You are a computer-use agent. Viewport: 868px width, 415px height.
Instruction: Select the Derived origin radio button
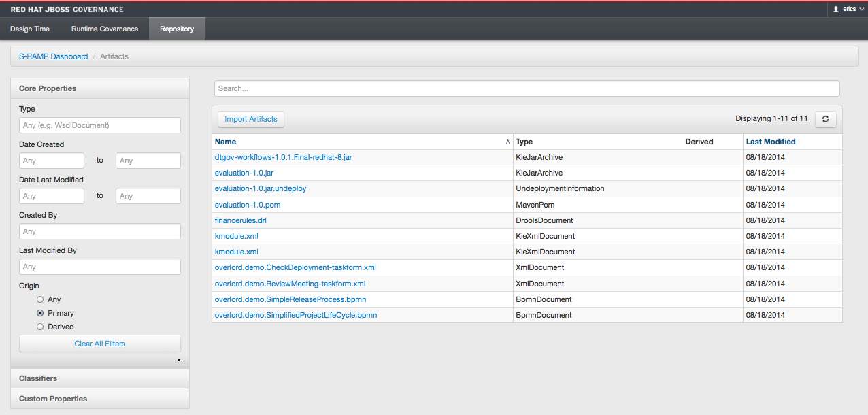(40, 327)
